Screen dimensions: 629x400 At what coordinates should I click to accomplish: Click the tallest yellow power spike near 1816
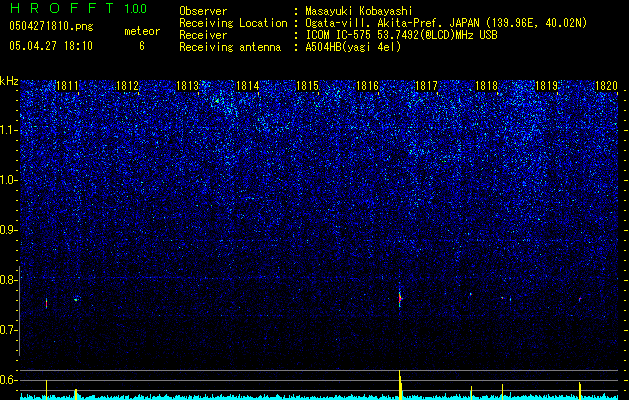click(x=400, y=384)
